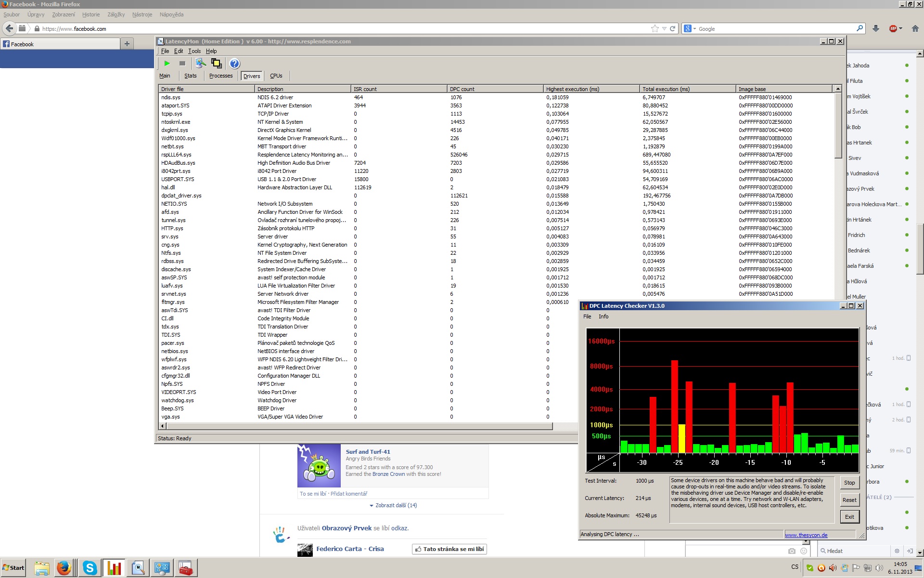
Task: Open a new Firefox tab with plus
Action: click(x=127, y=44)
